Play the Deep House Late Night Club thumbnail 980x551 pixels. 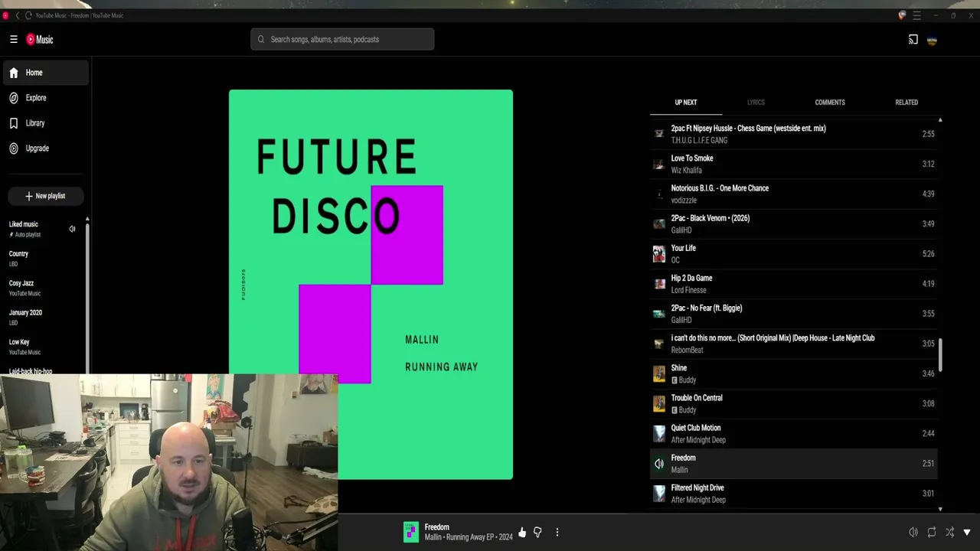pos(658,344)
